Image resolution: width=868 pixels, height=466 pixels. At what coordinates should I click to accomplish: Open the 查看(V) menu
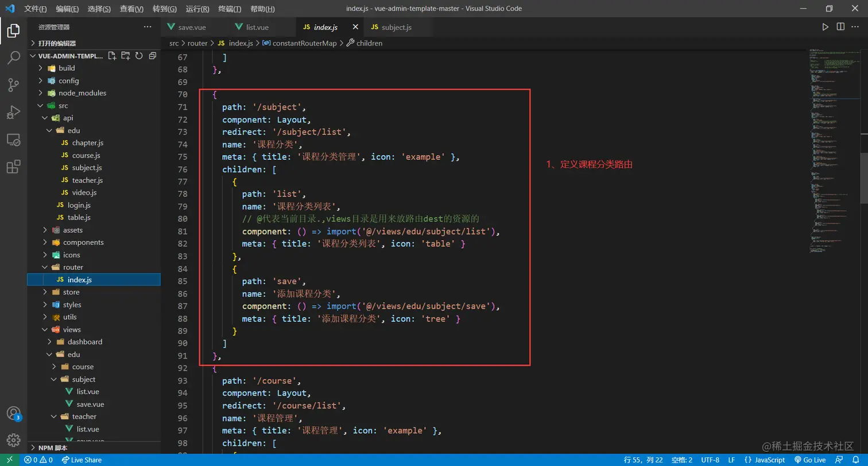point(132,9)
